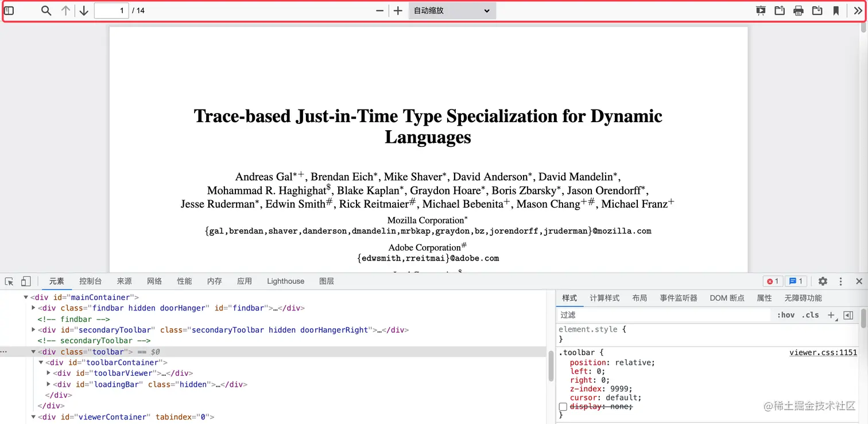Enable the display: none declaration checkbox
Image resolution: width=868 pixels, height=424 pixels.
[563, 407]
